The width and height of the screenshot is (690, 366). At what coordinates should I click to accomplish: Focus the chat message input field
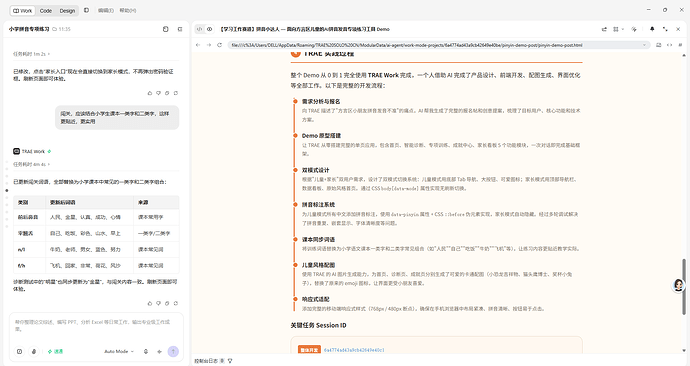tap(96, 326)
